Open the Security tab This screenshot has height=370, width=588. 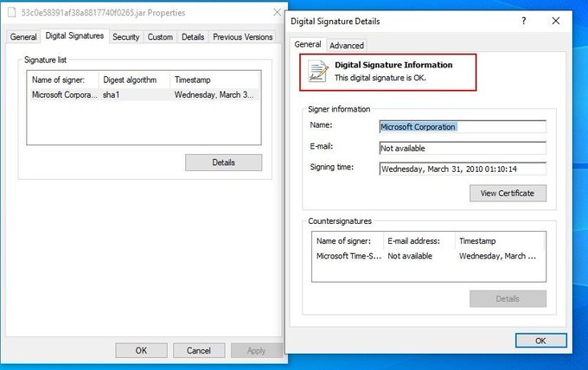click(x=126, y=36)
